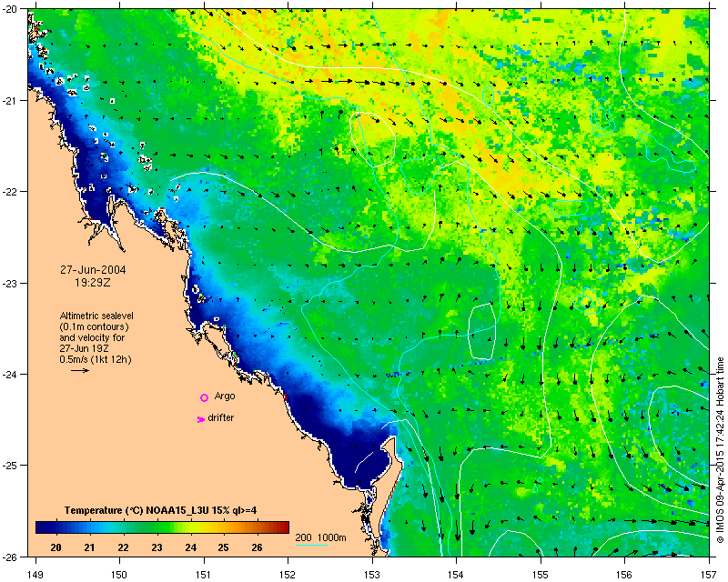Click the time text 19:29Z
Viewport: 728px width, 582px height.
pos(93,282)
